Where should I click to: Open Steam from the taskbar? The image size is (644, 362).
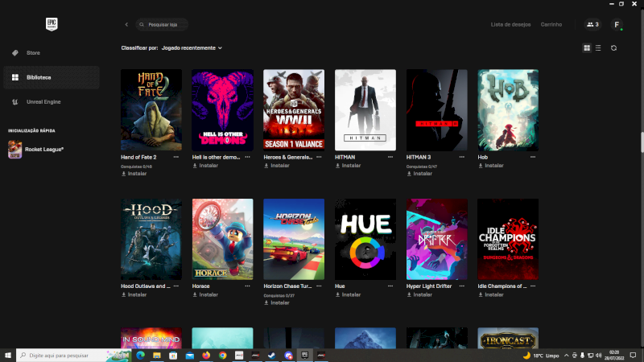pyautogui.click(x=272, y=356)
